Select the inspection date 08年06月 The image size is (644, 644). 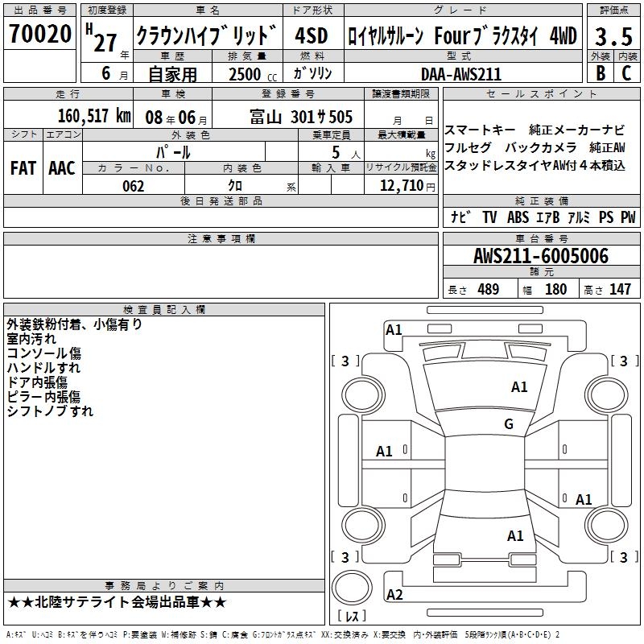pyautogui.click(x=176, y=118)
